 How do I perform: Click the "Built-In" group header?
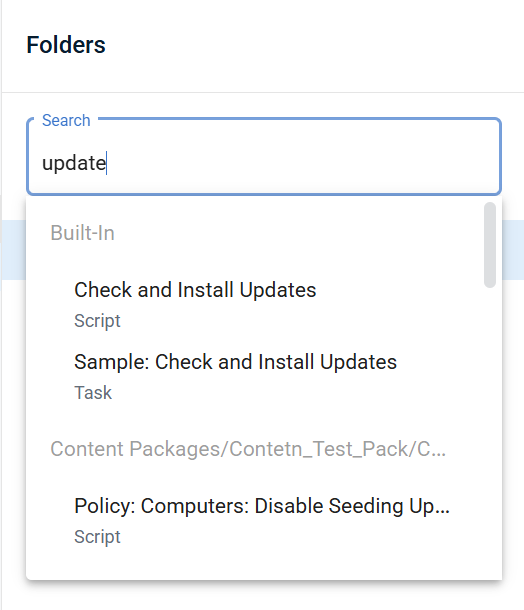tap(82, 233)
